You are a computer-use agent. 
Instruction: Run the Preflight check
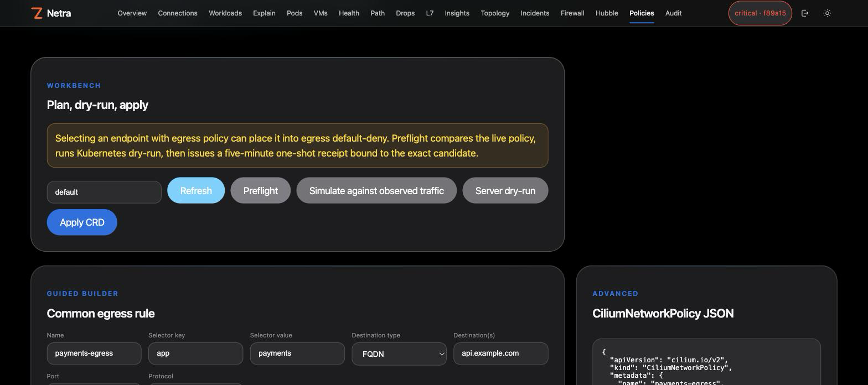click(x=261, y=190)
